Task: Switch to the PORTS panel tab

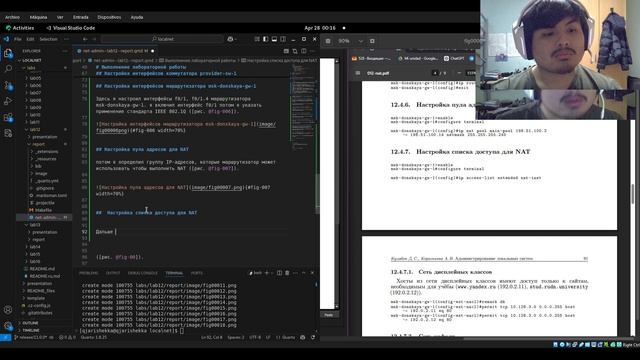Action: [197, 273]
